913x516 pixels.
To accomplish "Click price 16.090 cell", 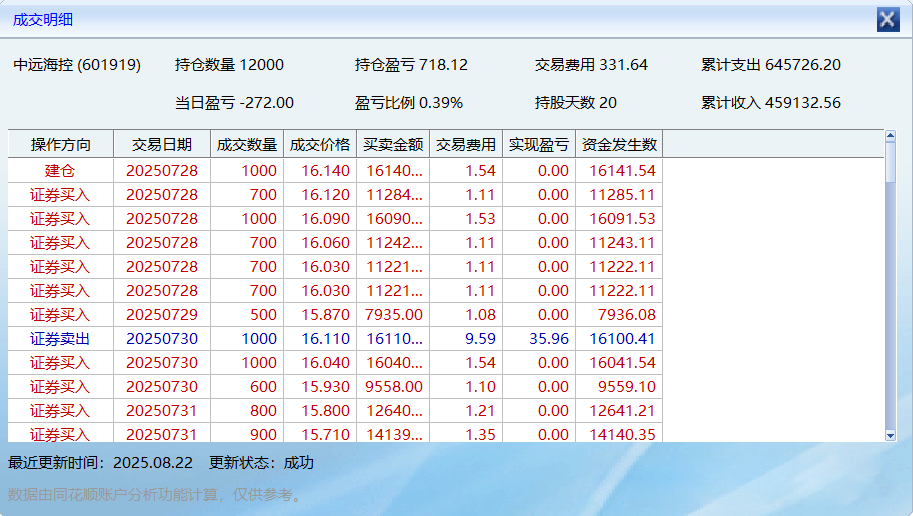I will [x=320, y=218].
